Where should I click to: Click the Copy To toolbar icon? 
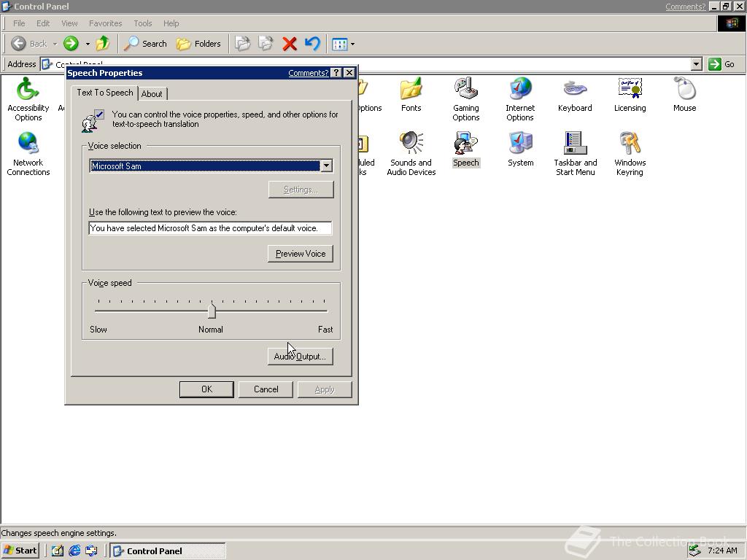(266, 44)
